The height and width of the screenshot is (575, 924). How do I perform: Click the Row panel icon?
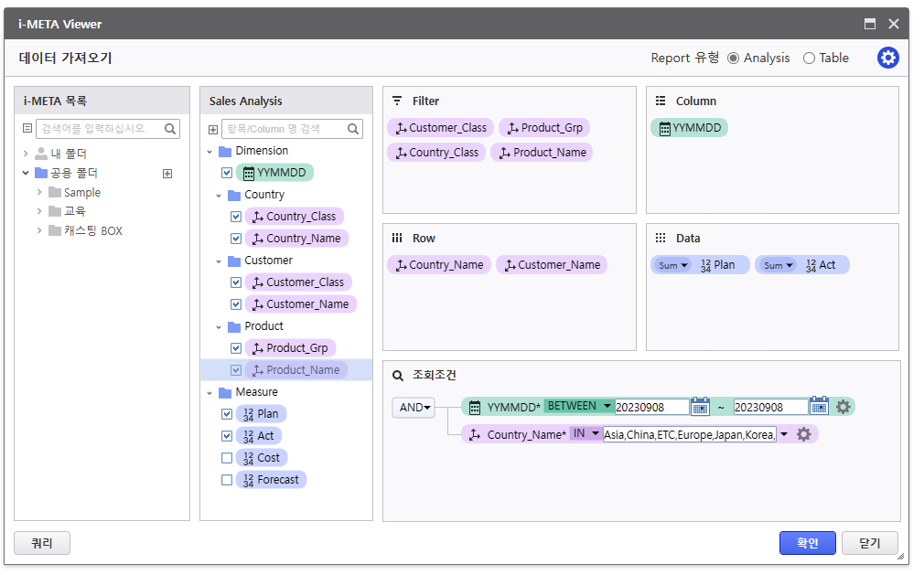(397, 238)
